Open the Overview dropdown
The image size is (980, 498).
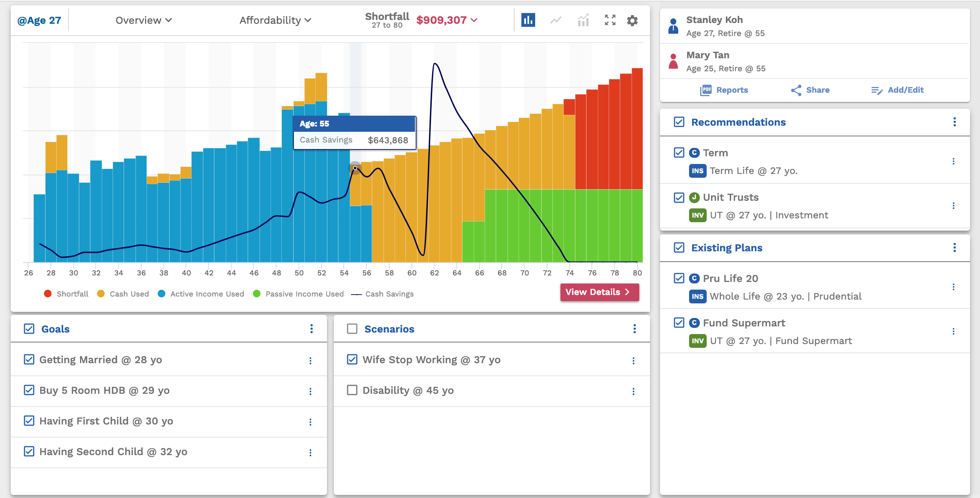click(x=144, y=20)
